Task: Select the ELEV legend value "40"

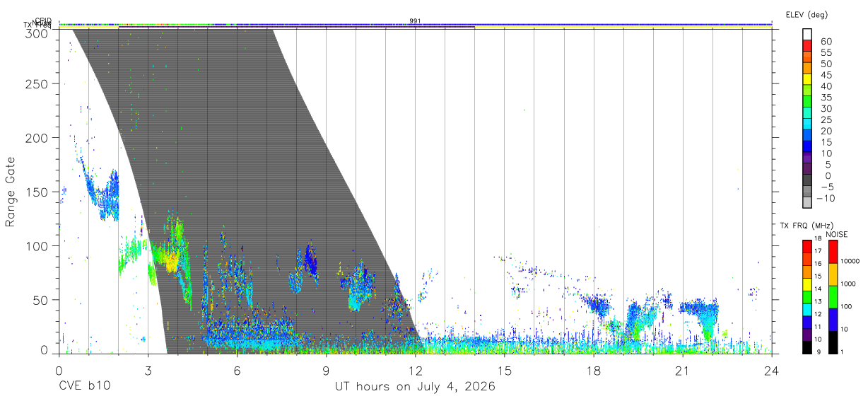Action: pyautogui.click(x=826, y=86)
